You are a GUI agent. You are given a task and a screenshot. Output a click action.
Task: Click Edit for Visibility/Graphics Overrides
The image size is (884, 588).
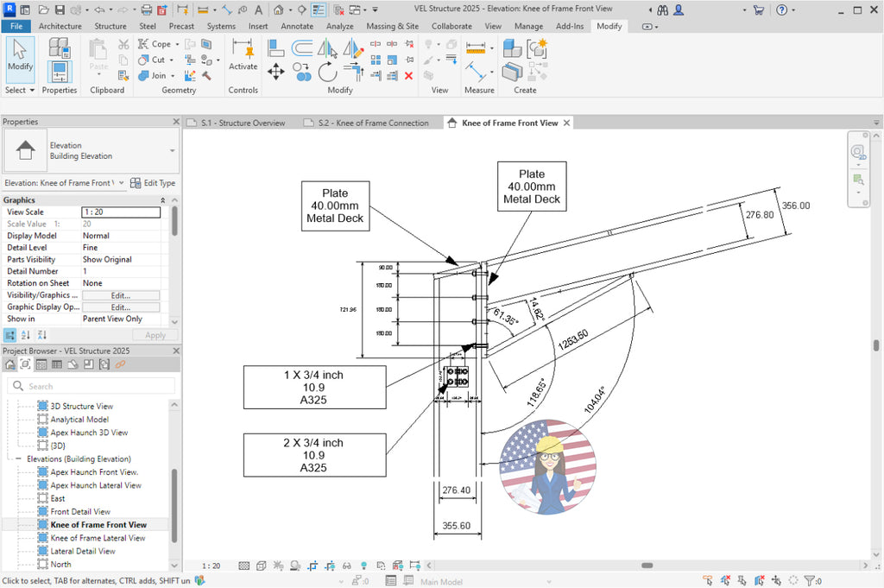pyautogui.click(x=121, y=294)
